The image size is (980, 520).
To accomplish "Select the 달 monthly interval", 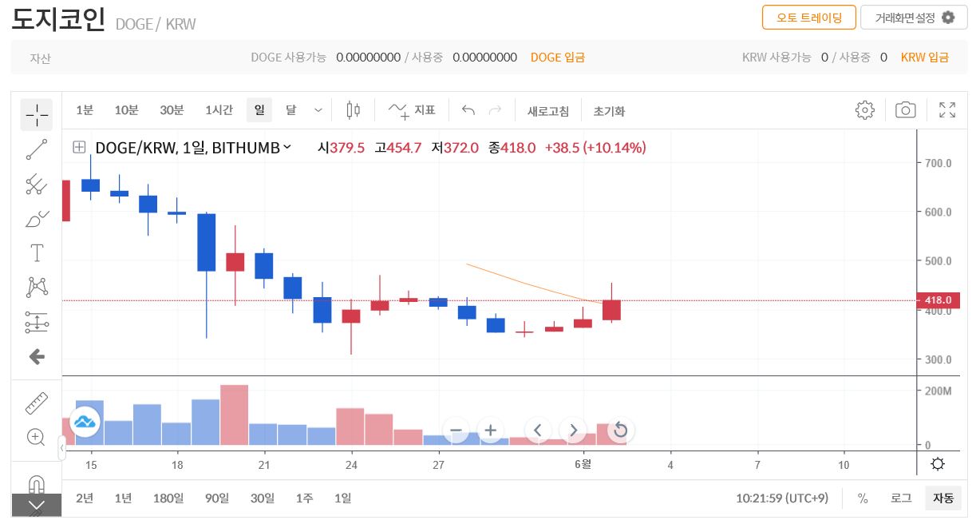I will pyautogui.click(x=290, y=110).
